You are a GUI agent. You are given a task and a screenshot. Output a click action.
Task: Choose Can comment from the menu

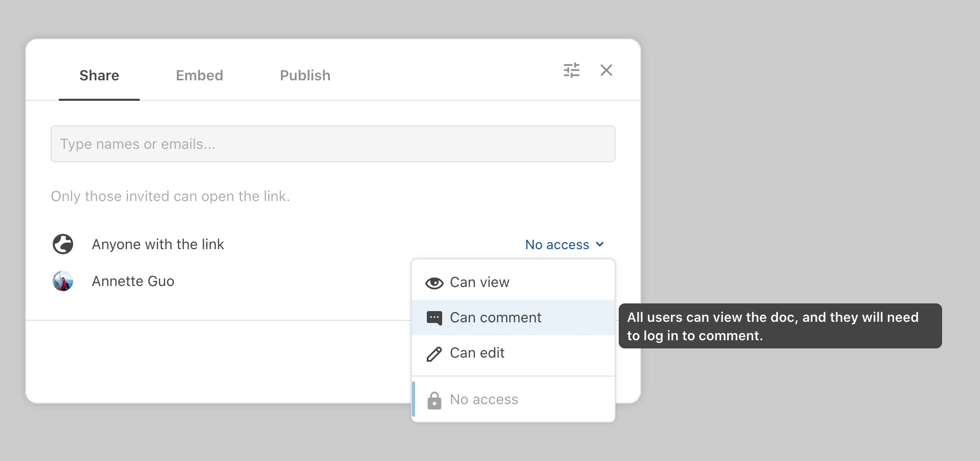tap(495, 318)
